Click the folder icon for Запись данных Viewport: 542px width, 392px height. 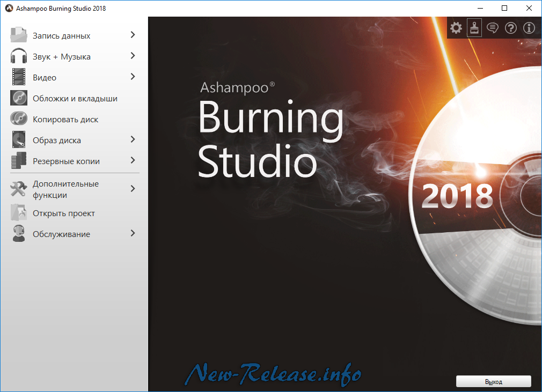point(19,35)
